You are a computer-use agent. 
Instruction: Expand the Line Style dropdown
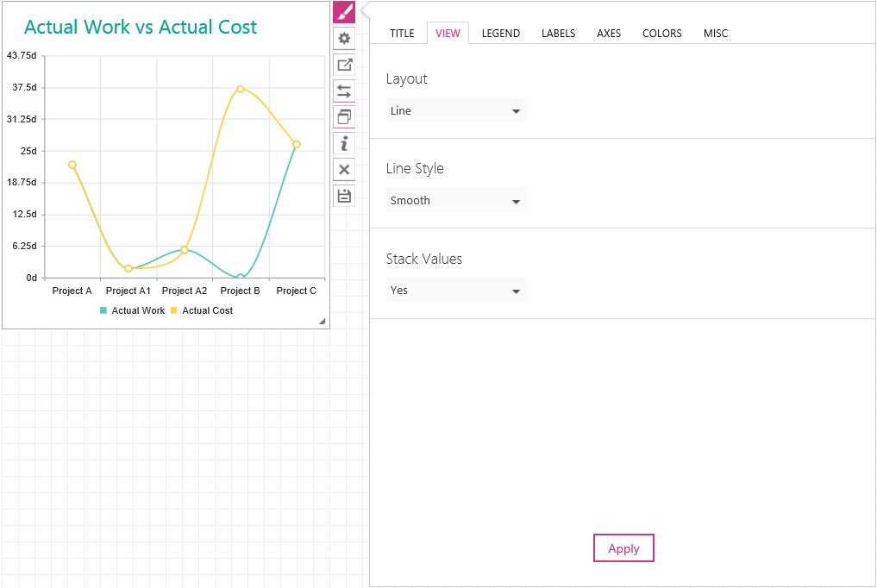(x=456, y=200)
